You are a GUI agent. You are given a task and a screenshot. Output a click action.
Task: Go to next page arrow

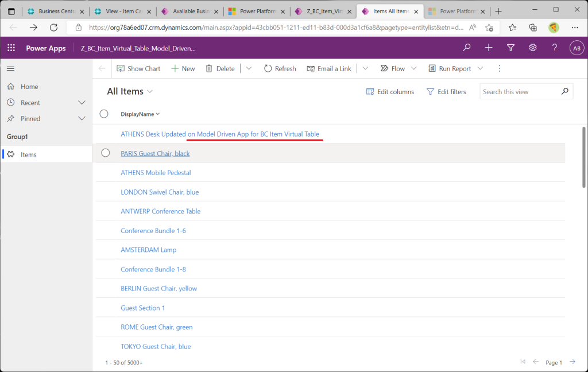[572, 362]
